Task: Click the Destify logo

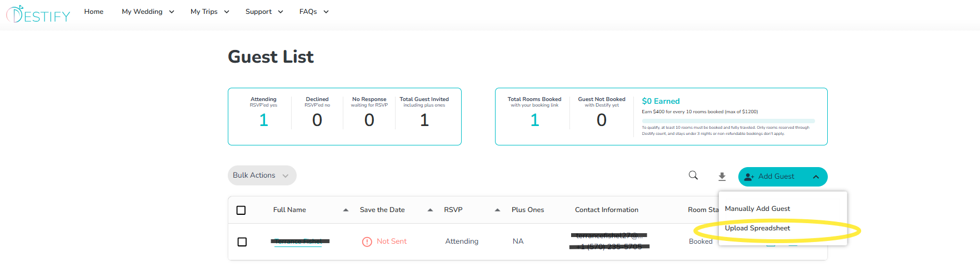Action: pyautogui.click(x=38, y=14)
